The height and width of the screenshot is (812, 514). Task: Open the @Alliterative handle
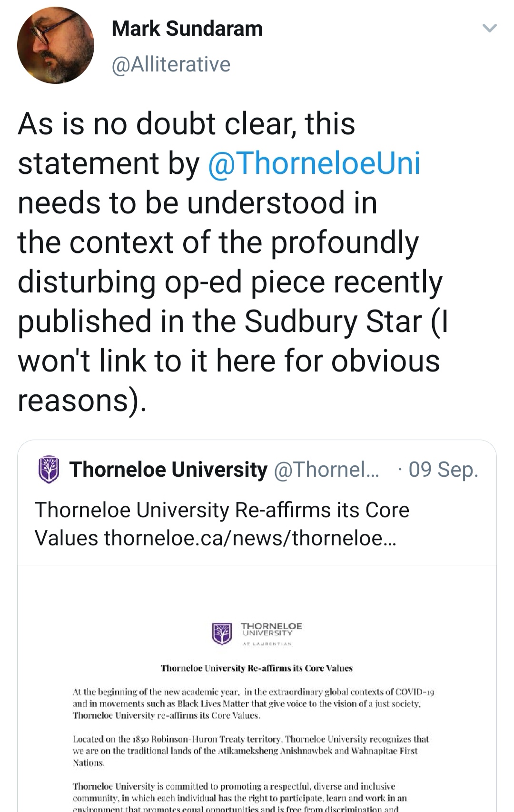point(171,64)
